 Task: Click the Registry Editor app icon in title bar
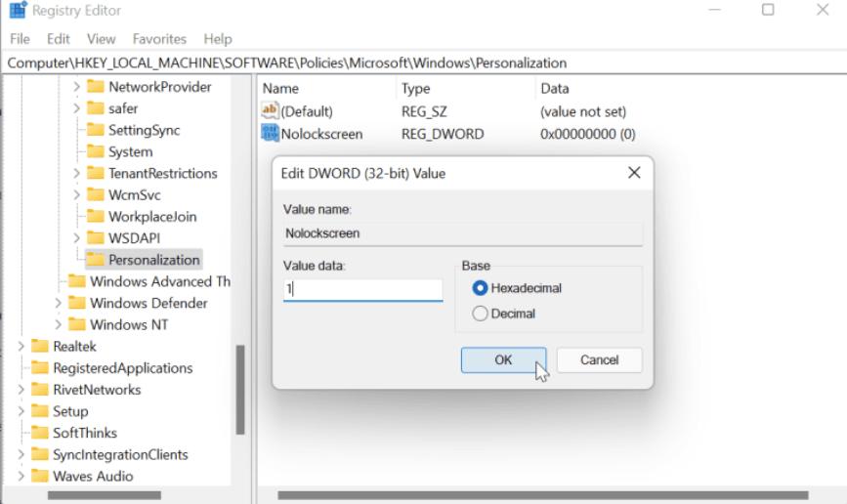tap(17, 11)
